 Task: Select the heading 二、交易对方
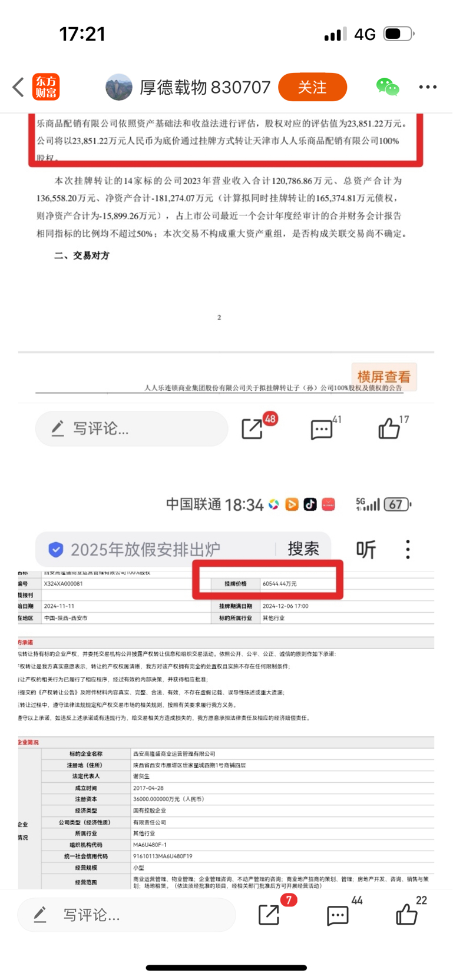[x=82, y=255]
